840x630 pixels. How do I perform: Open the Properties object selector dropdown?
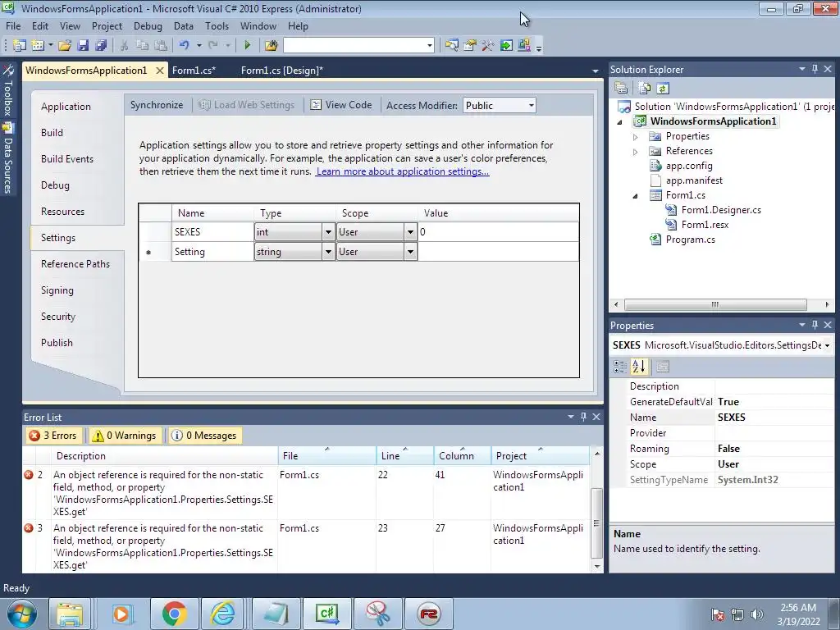coord(828,345)
